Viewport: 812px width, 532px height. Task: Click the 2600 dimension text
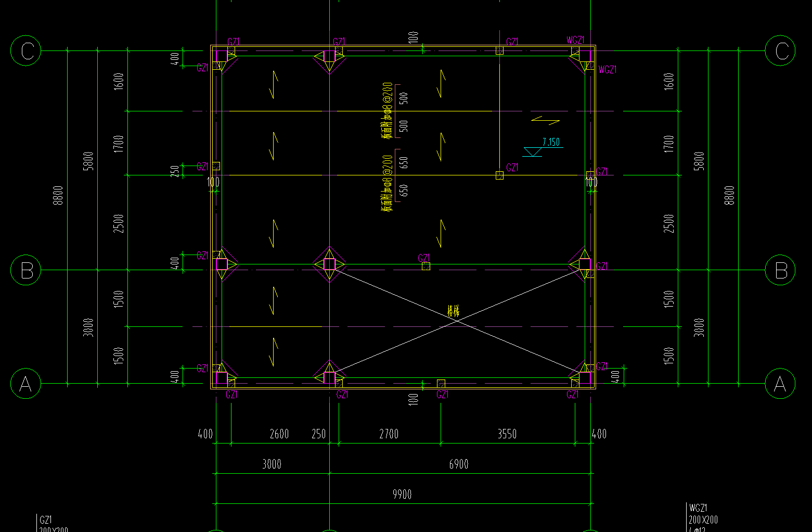click(x=279, y=434)
